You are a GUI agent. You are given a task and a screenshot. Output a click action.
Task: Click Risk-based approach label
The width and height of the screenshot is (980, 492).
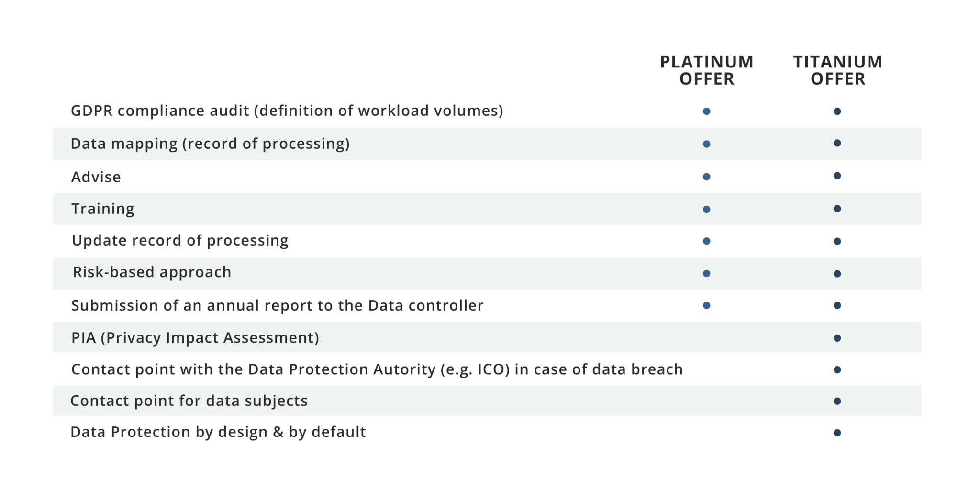tap(152, 272)
